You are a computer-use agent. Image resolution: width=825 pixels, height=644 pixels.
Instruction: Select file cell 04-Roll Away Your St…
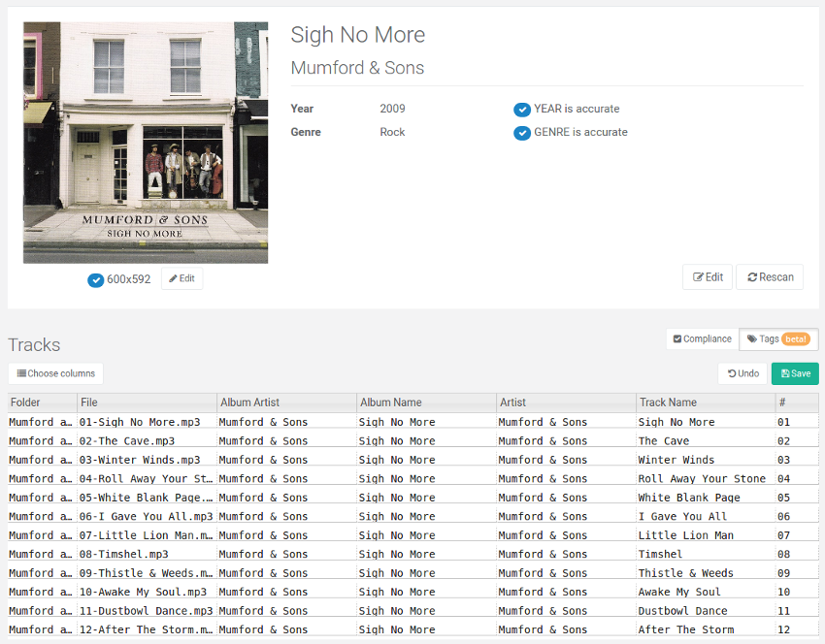147,478
